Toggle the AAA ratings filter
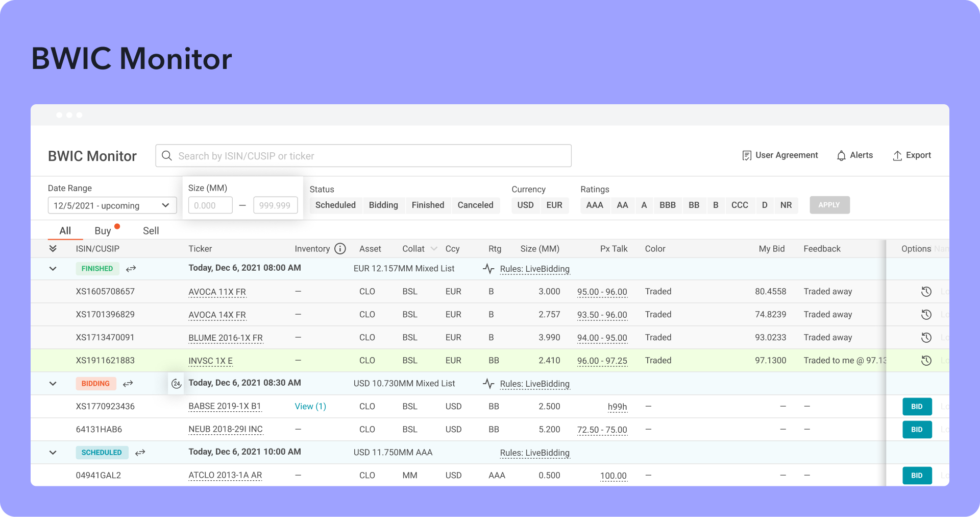This screenshot has height=517, width=980. [x=594, y=205]
